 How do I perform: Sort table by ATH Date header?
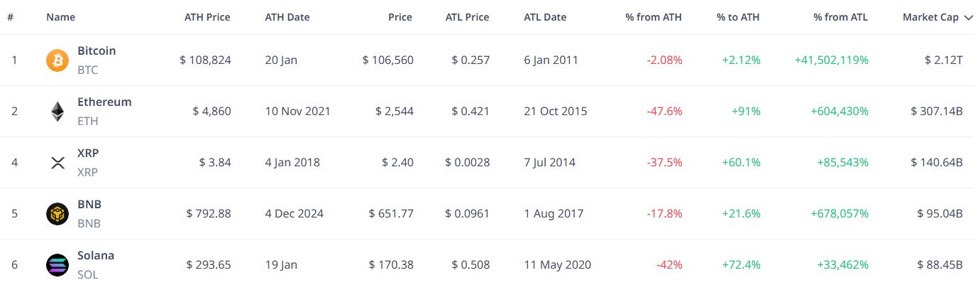pyautogui.click(x=287, y=17)
